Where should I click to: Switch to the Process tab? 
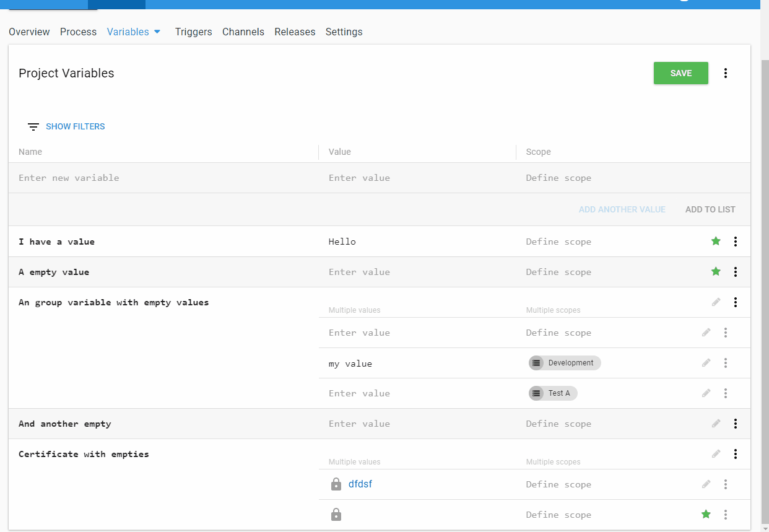[x=78, y=32]
